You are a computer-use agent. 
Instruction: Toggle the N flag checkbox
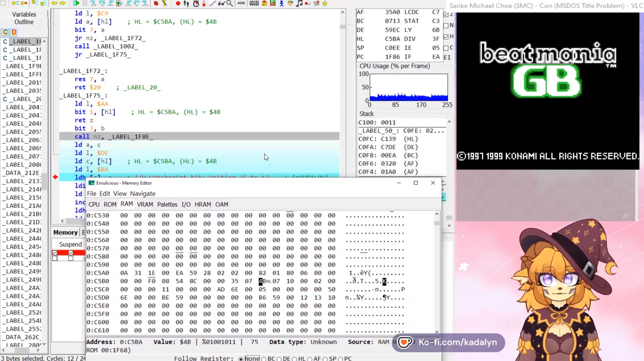point(446,25)
